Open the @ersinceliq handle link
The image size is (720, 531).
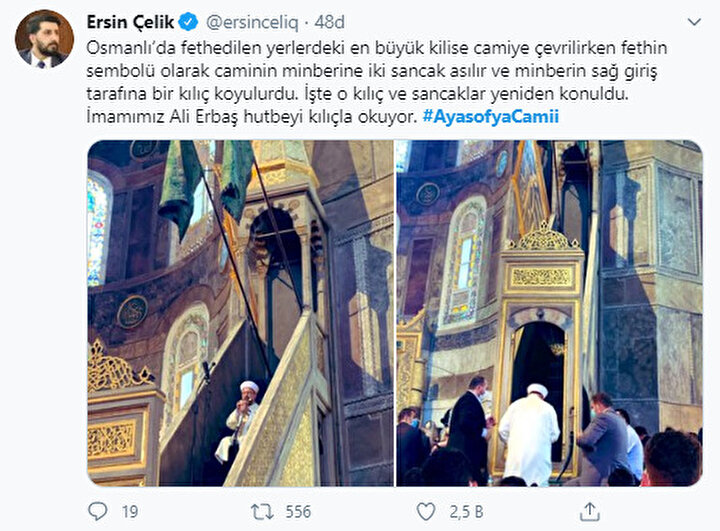[x=252, y=22]
